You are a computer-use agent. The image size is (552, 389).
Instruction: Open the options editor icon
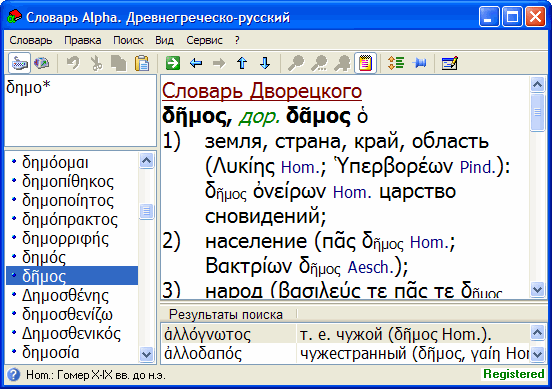point(450,63)
